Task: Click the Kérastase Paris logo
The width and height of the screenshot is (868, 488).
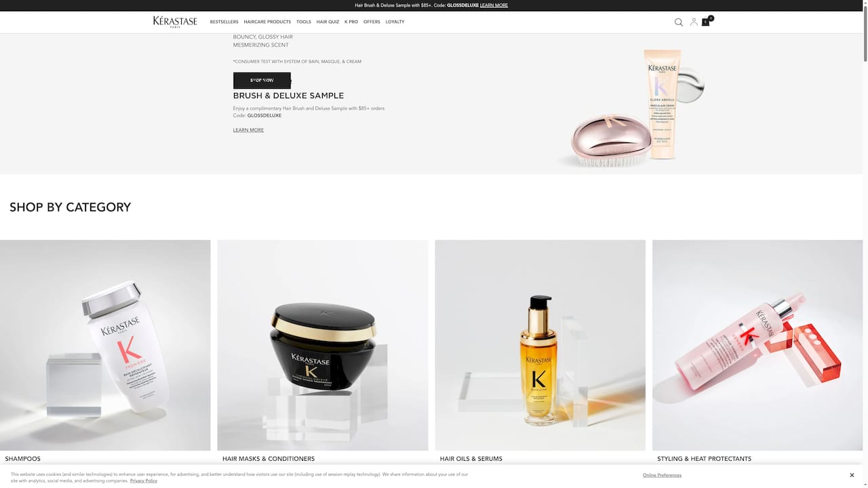Action: (175, 22)
